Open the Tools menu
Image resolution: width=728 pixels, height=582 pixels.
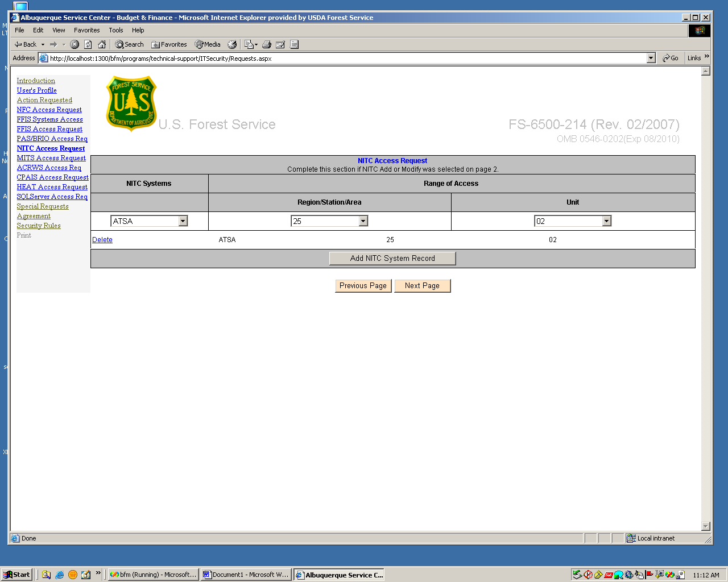point(116,30)
